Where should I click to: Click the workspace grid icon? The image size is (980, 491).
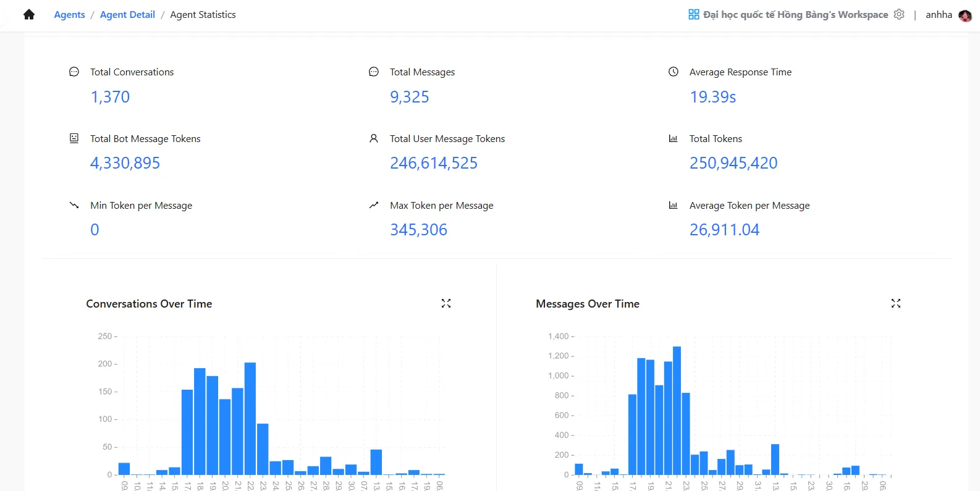pyautogui.click(x=694, y=14)
